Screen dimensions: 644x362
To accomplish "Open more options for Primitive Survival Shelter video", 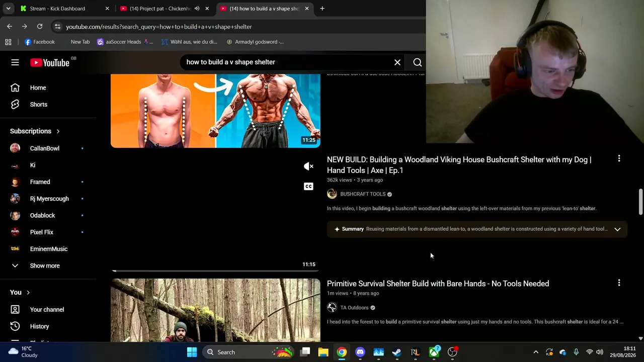I will 619,283.
